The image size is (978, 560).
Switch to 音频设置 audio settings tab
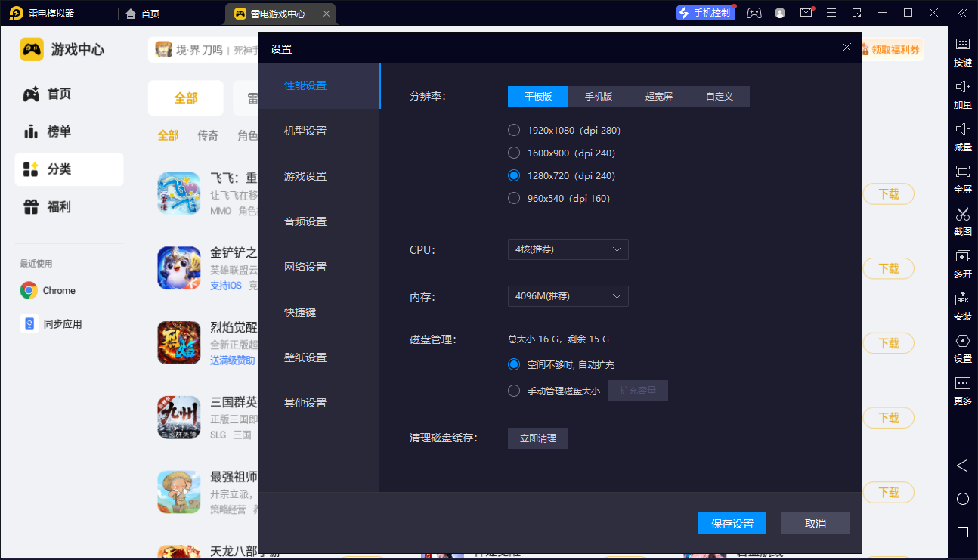click(305, 221)
